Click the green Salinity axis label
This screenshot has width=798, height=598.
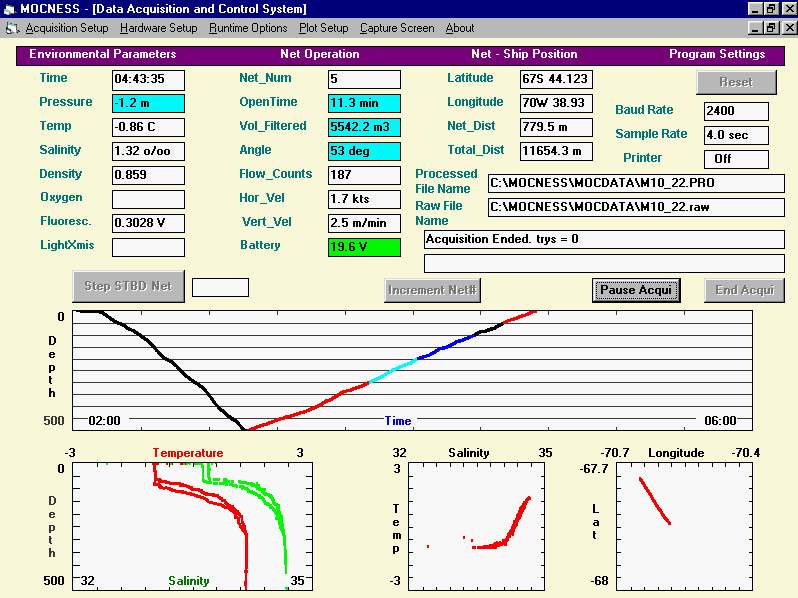[x=189, y=581]
